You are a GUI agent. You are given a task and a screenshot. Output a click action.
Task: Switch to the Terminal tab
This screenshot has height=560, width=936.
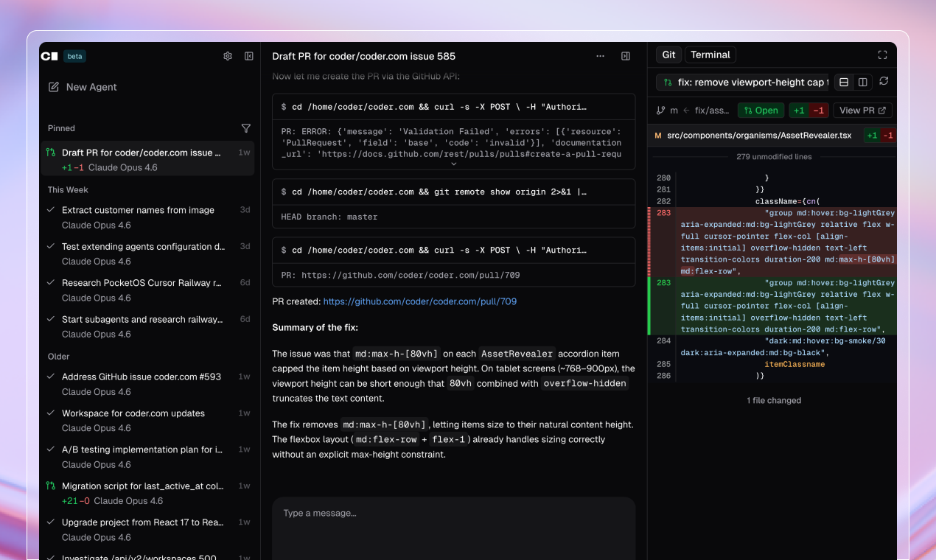tap(710, 55)
